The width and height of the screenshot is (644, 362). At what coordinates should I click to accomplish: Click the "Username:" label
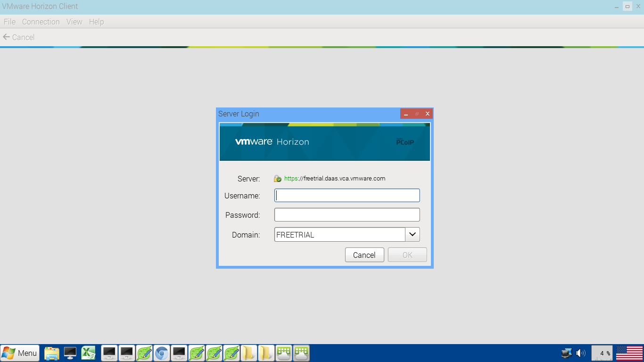(x=242, y=196)
